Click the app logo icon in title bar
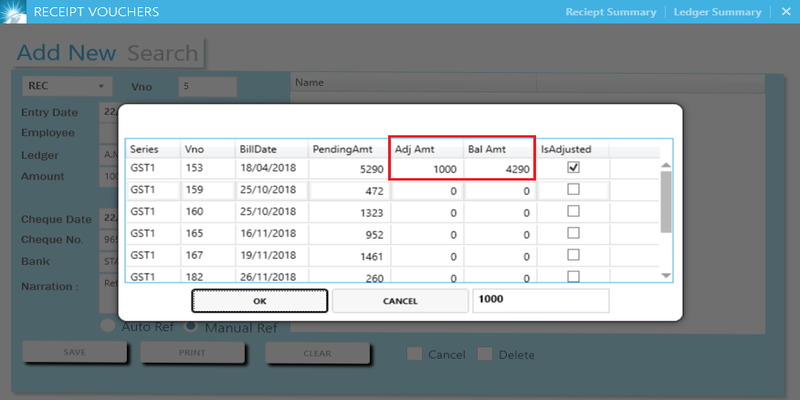The image size is (800, 400). click(x=13, y=11)
